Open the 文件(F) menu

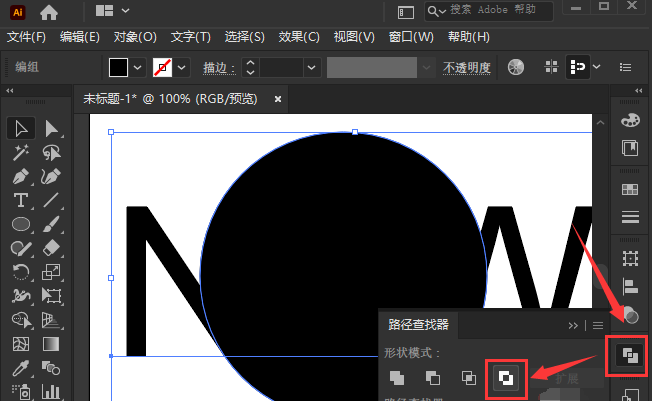26,37
